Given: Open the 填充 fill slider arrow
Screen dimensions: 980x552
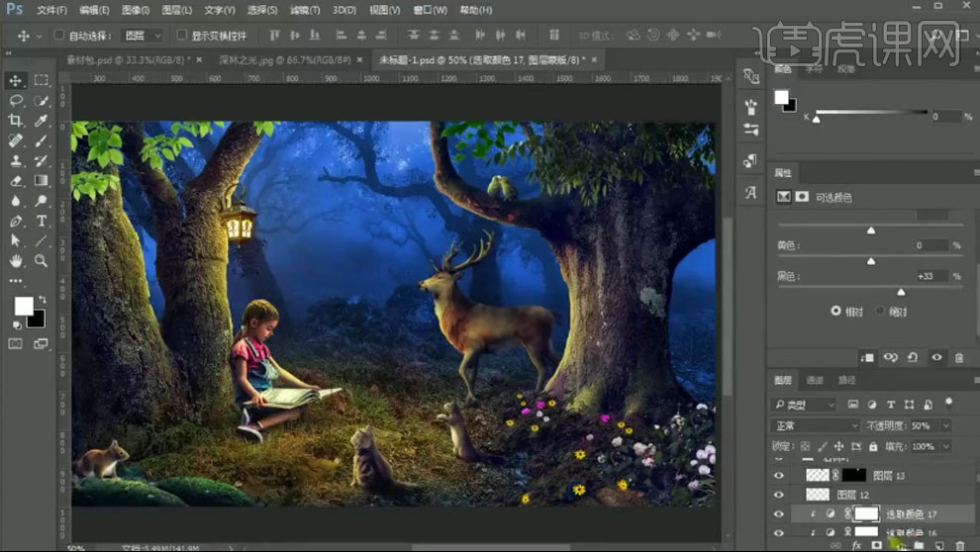Looking at the screenshot, I should (946, 446).
